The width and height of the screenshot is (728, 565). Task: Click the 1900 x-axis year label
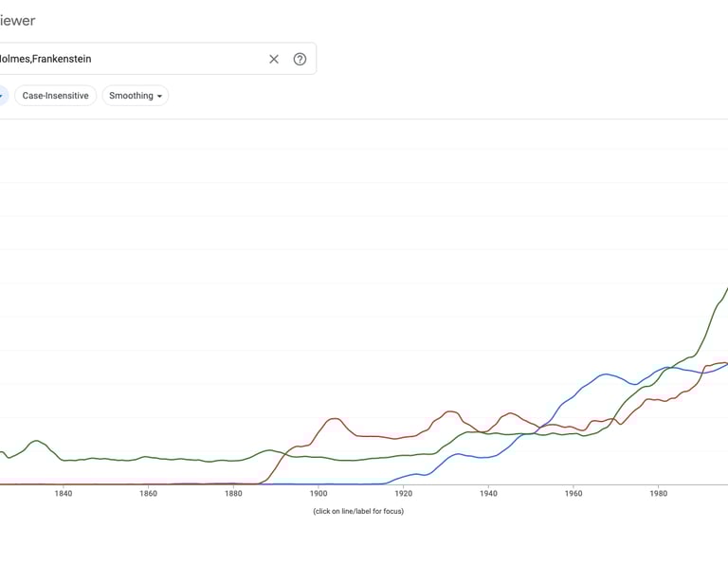(x=318, y=493)
